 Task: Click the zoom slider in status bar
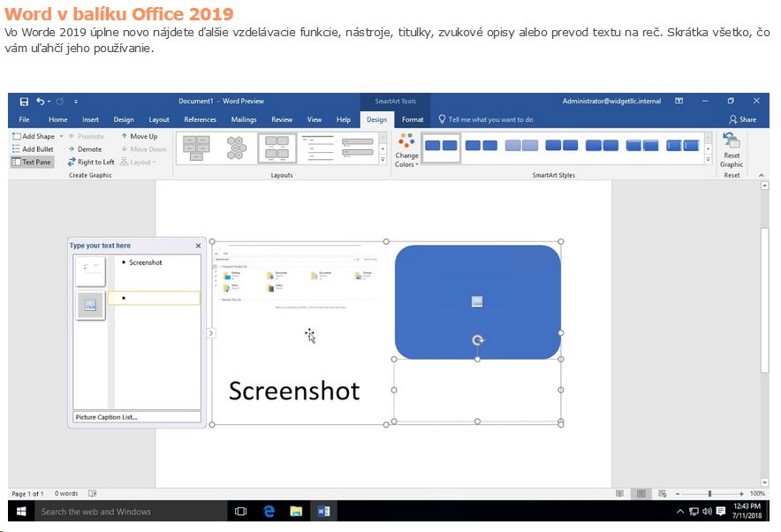pos(709,493)
